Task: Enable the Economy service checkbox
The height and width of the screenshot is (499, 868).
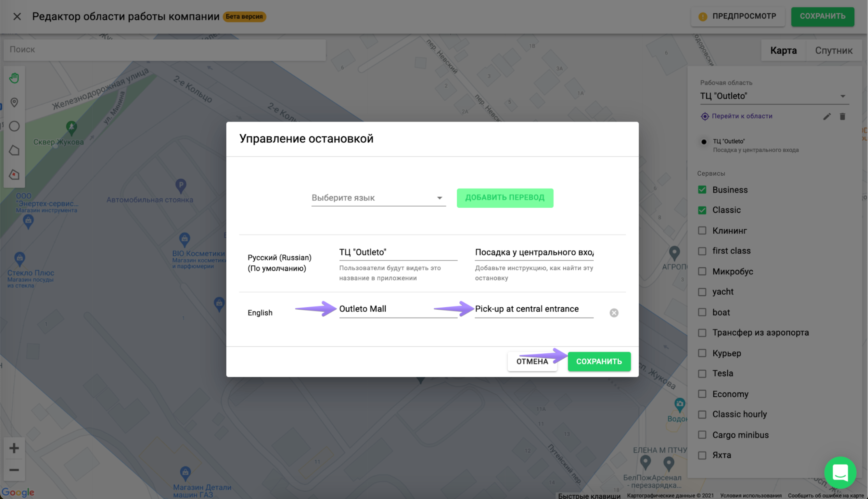Action: [702, 394]
